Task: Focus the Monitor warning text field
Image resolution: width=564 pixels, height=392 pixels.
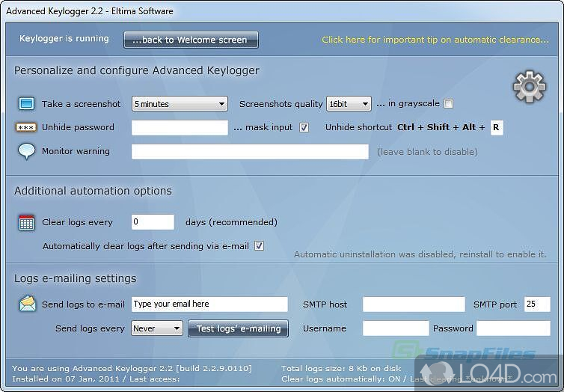Action: [250, 151]
